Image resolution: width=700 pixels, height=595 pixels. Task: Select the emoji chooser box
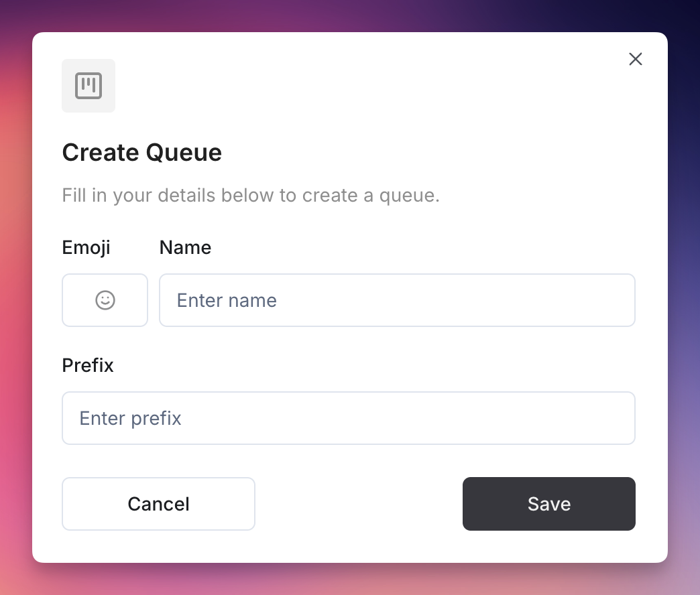coord(105,300)
